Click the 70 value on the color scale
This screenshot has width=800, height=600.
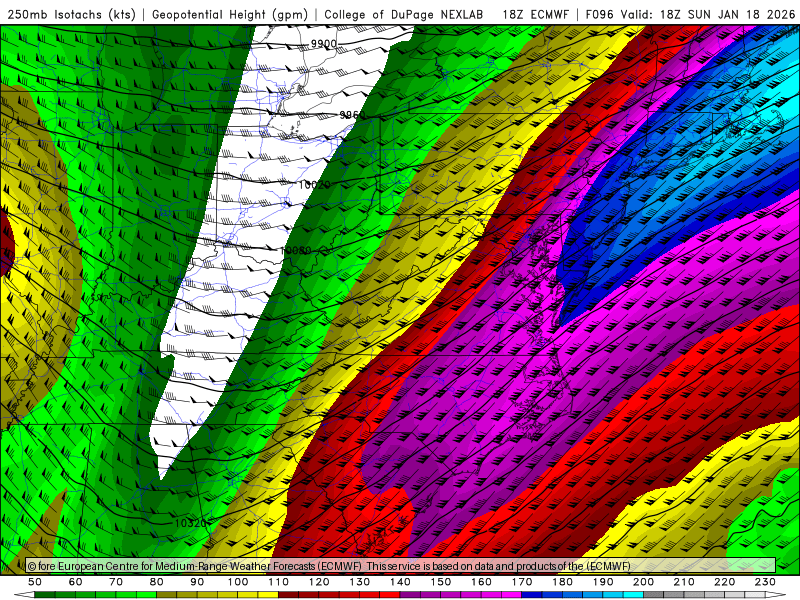[116, 582]
